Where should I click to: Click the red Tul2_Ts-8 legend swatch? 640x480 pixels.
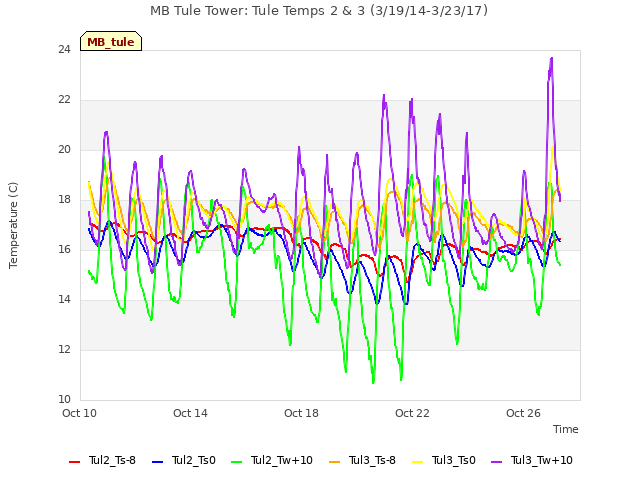pyautogui.click(x=75, y=462)
